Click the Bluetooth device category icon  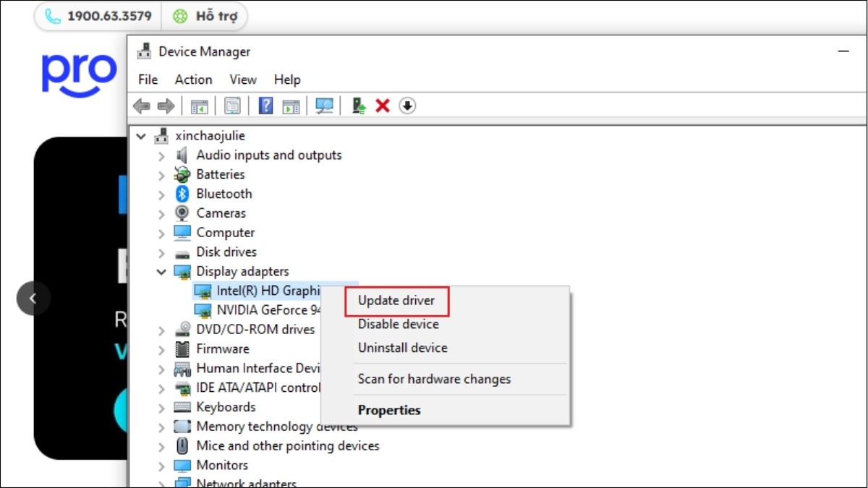(182, 194)
